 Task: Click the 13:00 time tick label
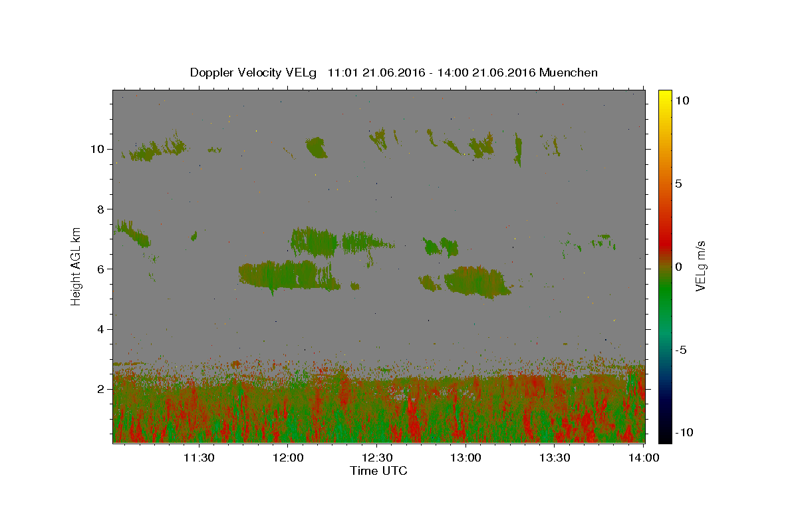(x=465, y=458)
